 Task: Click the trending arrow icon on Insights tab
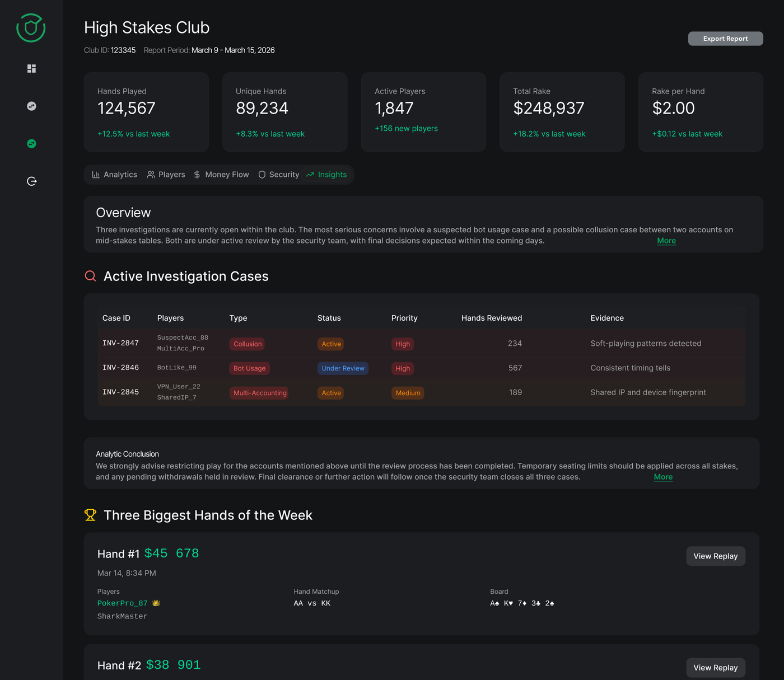click(310, 175)
